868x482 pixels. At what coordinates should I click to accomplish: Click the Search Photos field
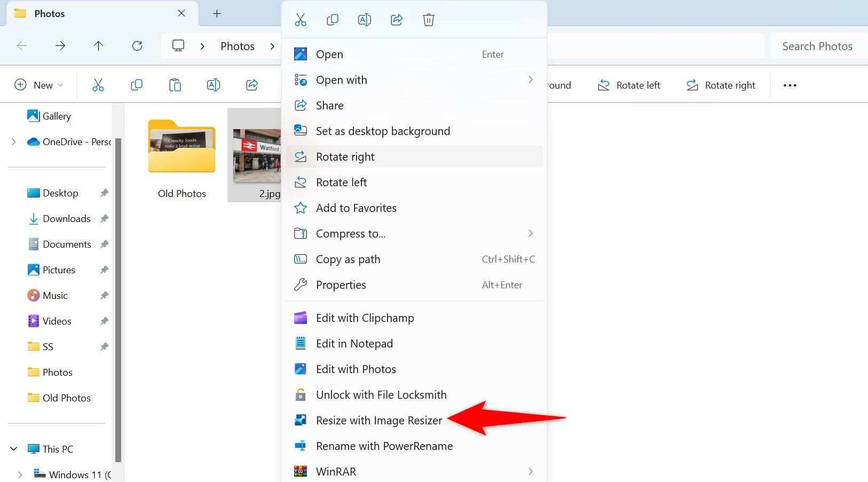pos(817,46)
